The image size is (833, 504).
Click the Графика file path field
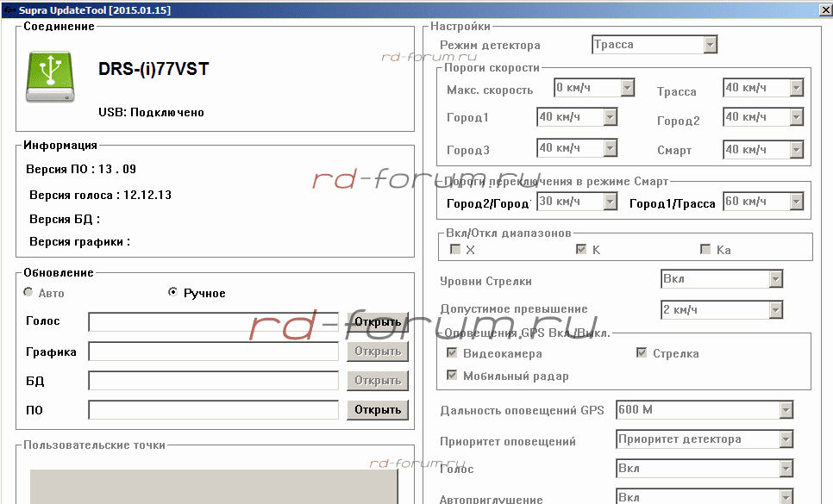tap(213, 352)
